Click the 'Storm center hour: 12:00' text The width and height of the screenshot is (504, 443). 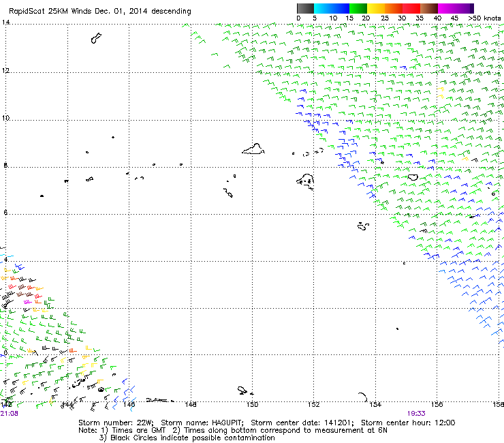coord(408,423)
